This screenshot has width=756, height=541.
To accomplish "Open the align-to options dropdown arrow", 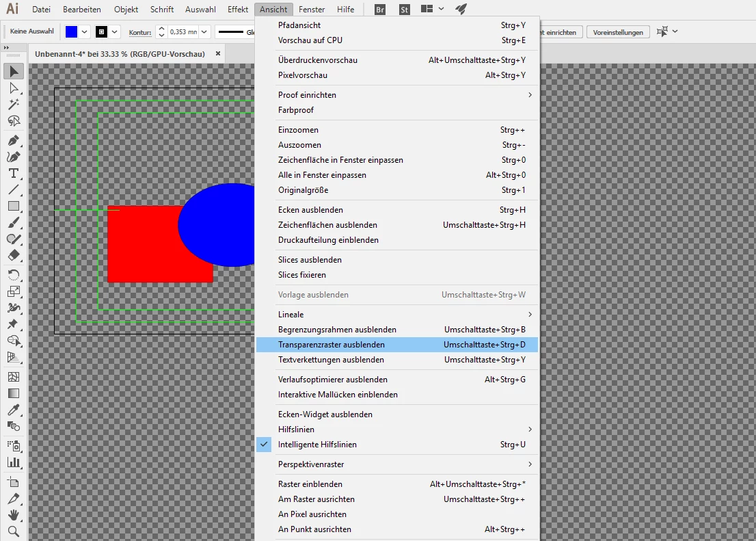I will pyautogui.click(x=675, y=31).
